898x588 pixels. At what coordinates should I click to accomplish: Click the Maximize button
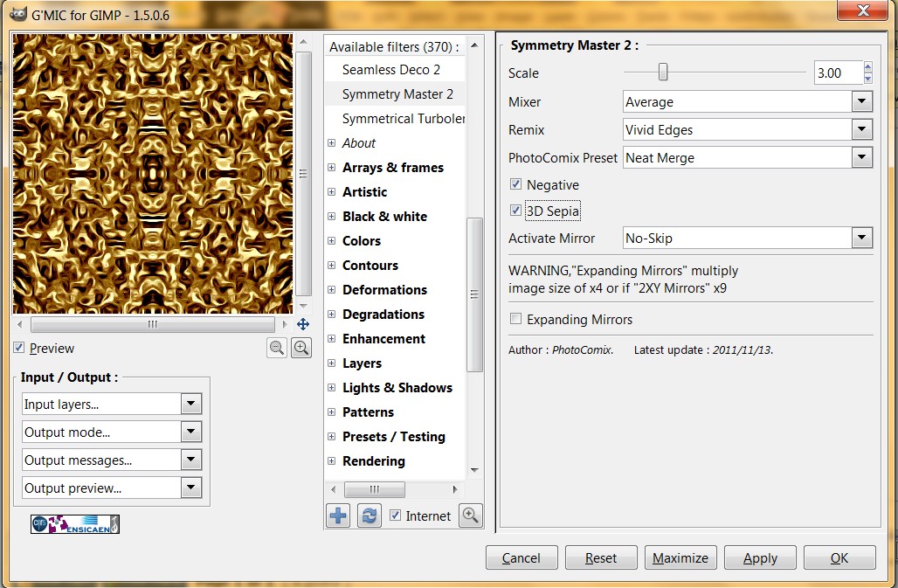pyautogui.click(x=680, y=557)
